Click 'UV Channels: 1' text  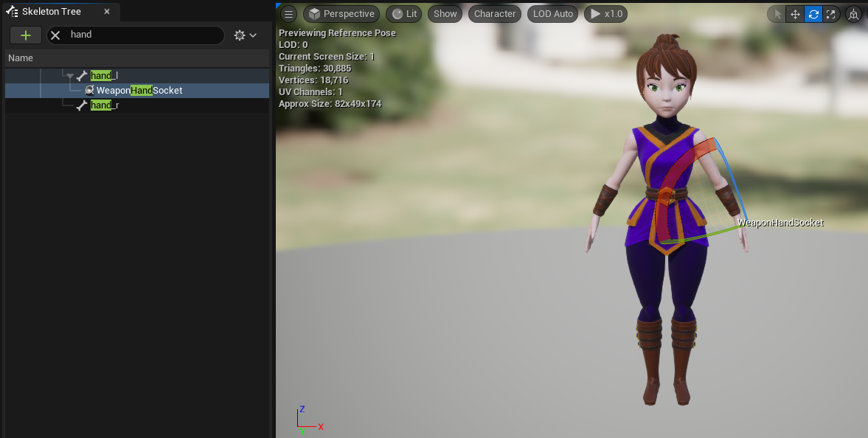coord(310,92)
